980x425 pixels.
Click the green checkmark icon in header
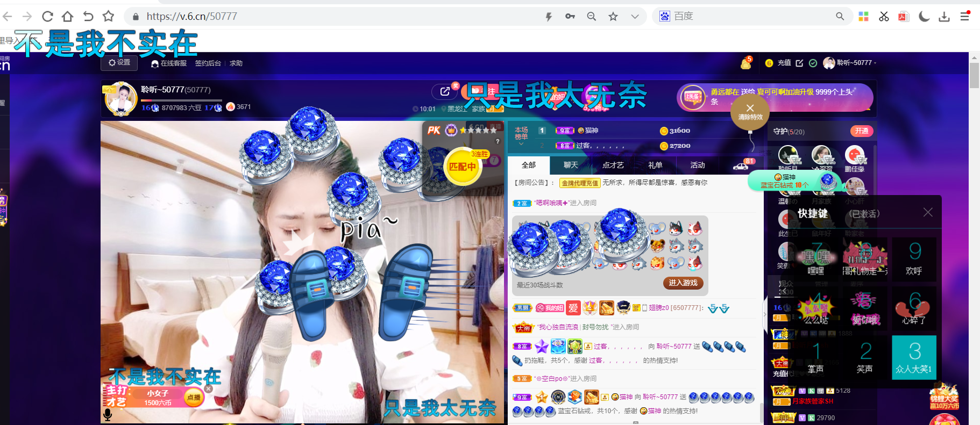813,63
